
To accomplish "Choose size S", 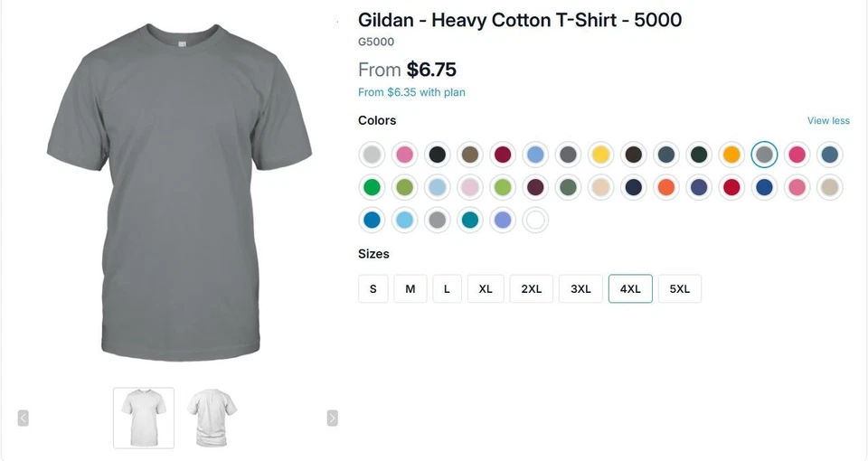I will [373, 289].
